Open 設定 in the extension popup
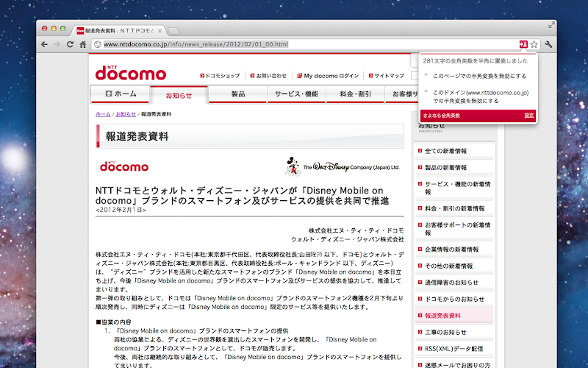 pyautogui.click(x=528, y=116)
